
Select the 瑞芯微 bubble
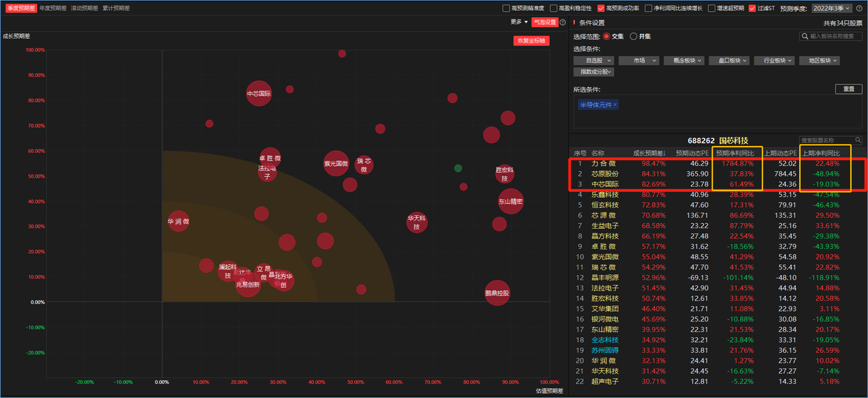click(364, 165)
